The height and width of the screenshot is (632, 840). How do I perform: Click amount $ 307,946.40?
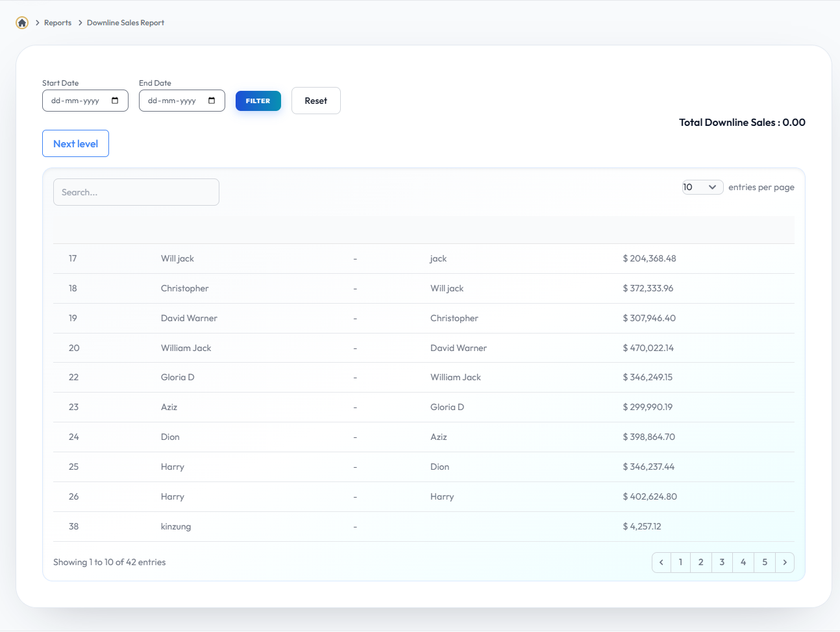[649, 318]
